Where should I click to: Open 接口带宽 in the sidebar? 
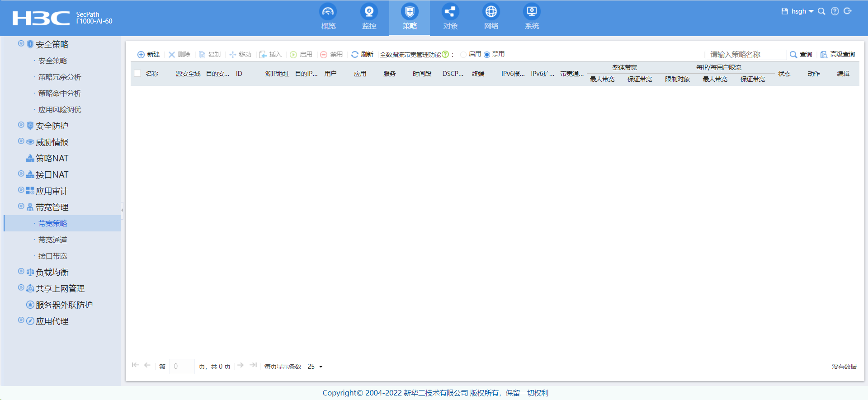point(52,256)
